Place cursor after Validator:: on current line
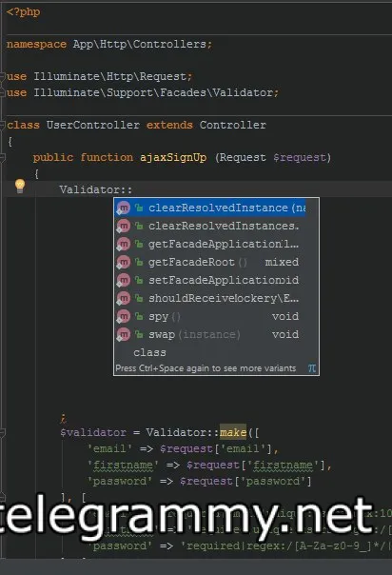 pos(132,190)
